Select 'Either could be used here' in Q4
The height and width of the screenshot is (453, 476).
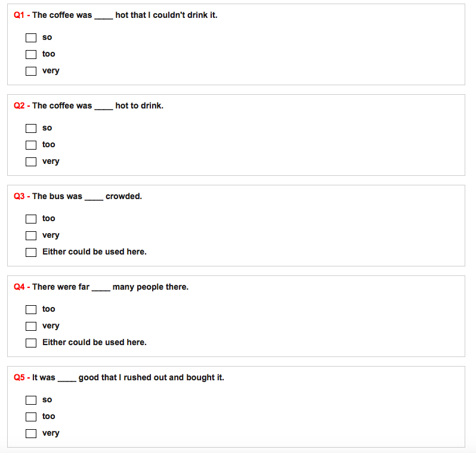31,343
